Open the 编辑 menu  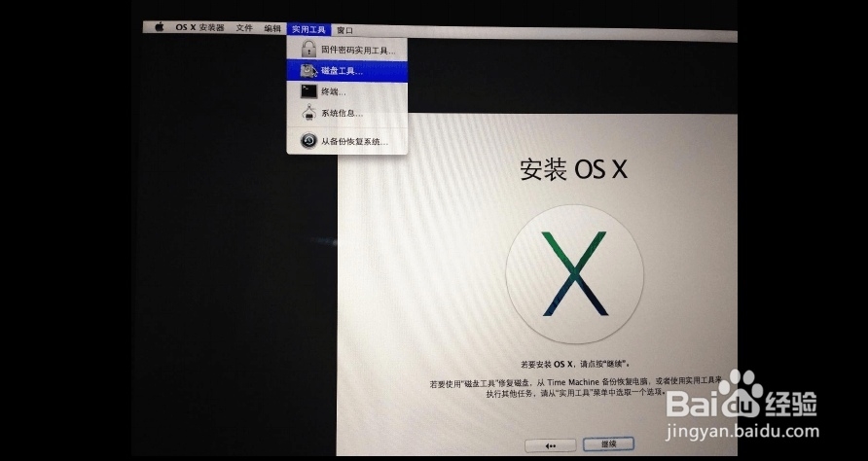(272, 29)
